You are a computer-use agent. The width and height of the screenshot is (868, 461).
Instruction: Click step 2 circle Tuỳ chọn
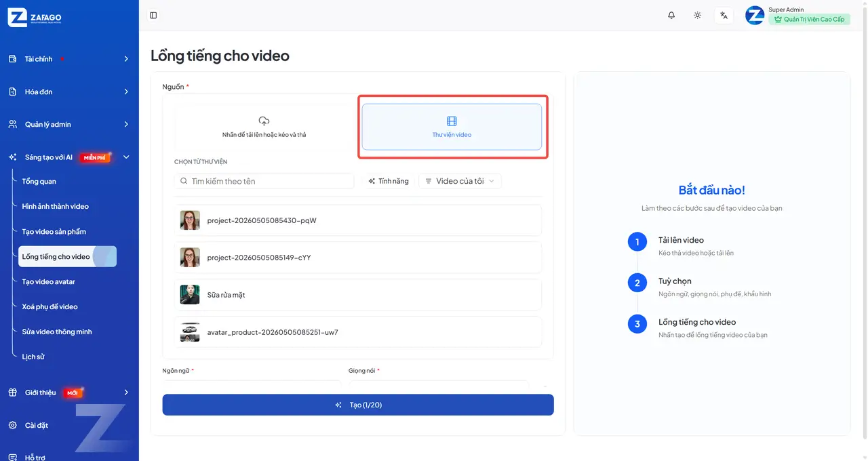[637, 283]
